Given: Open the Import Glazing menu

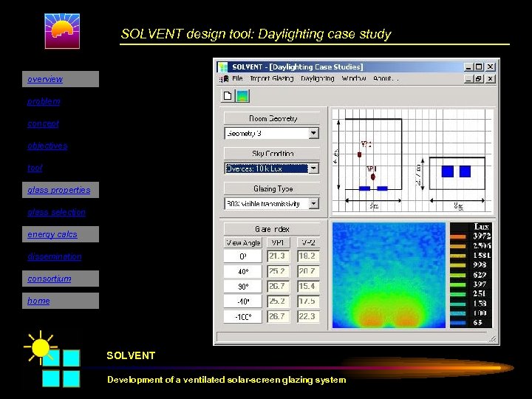Looking at the screenshot, I should click(272, 79).
